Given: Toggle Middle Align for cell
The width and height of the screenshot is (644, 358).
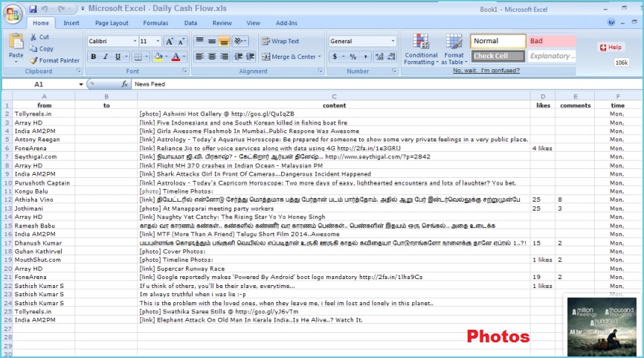Looking at the screenshot, I should (212, 41).
